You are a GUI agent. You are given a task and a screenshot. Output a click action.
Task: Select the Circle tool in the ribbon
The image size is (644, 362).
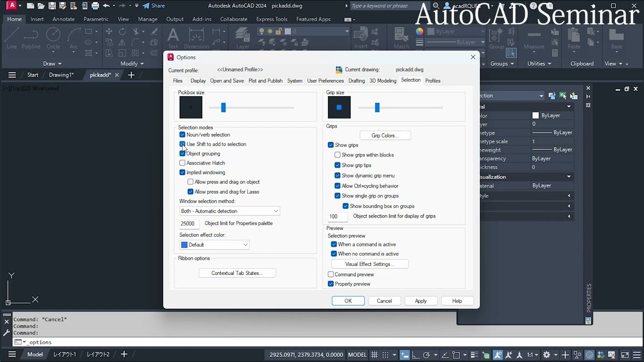tap(53, 38)
